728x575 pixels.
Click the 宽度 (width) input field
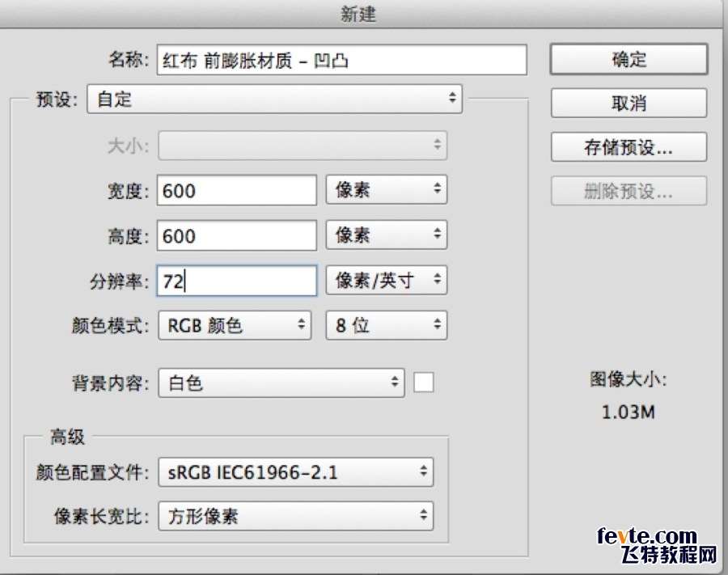coord(236,191)
